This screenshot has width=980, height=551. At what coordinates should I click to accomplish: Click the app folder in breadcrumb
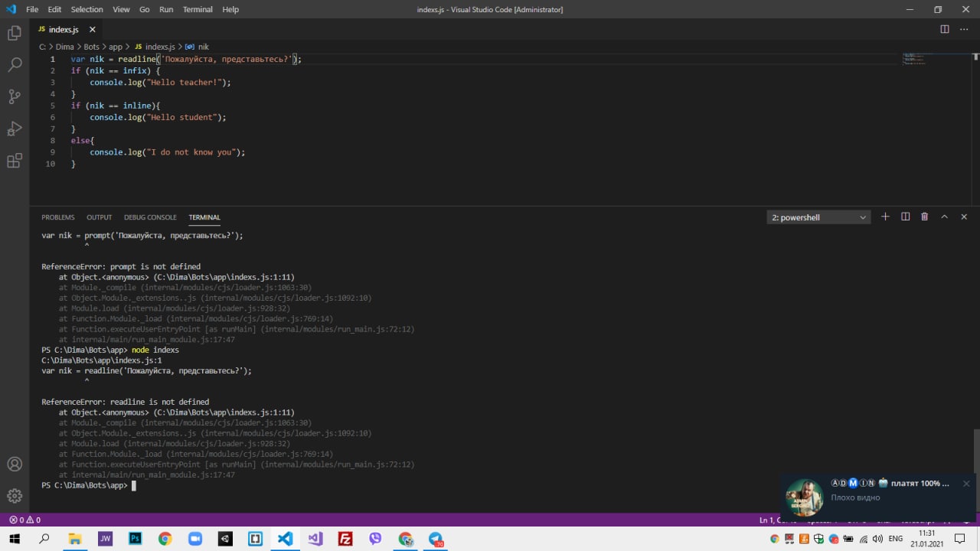[116, 47]
